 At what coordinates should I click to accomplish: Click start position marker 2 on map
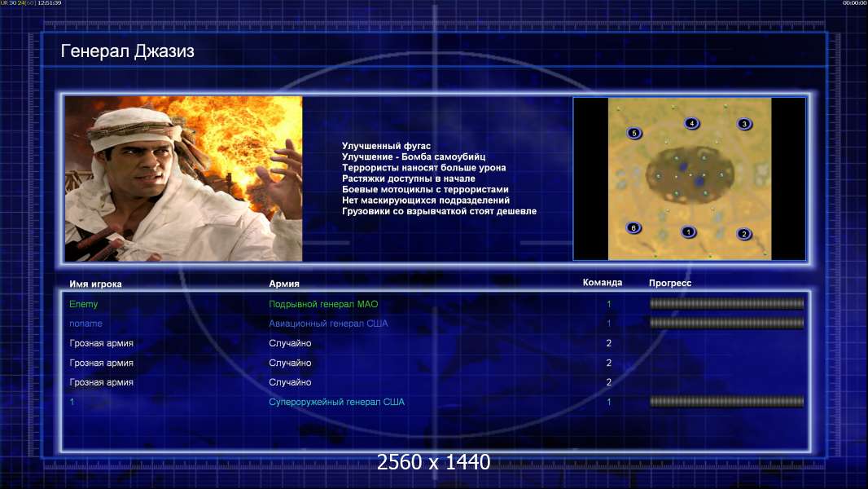[744, 234]
